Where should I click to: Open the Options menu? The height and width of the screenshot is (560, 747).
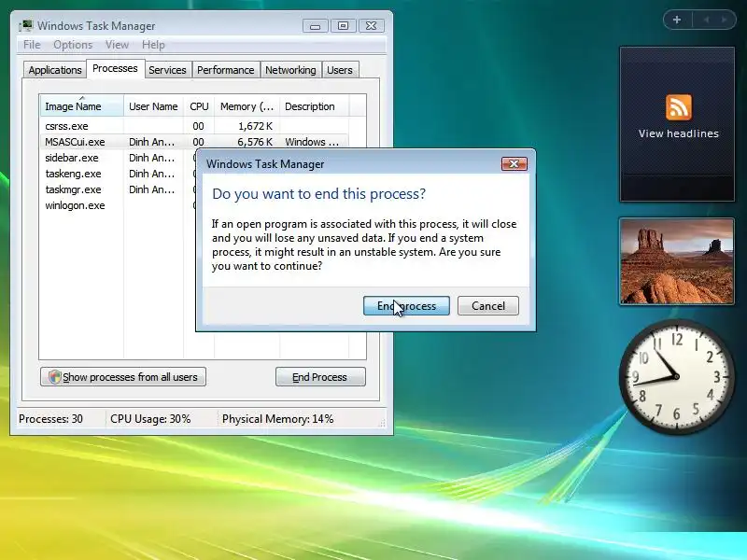[73, 45]
